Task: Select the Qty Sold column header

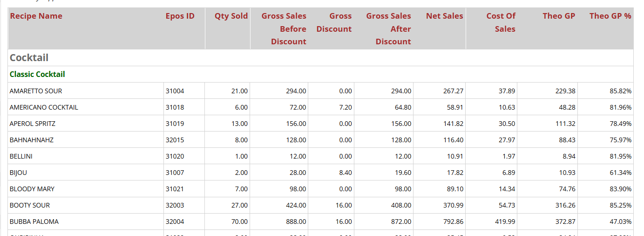Action: (231, 16)
